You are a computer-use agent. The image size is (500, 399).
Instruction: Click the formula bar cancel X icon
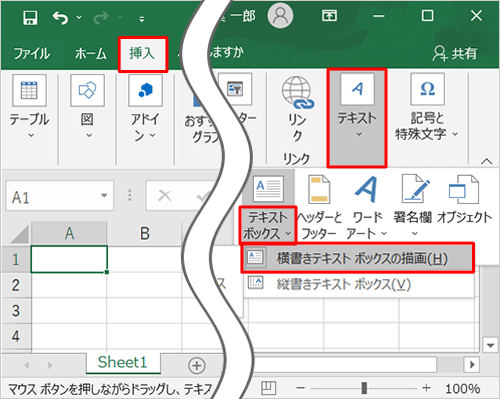click(165, 196)
